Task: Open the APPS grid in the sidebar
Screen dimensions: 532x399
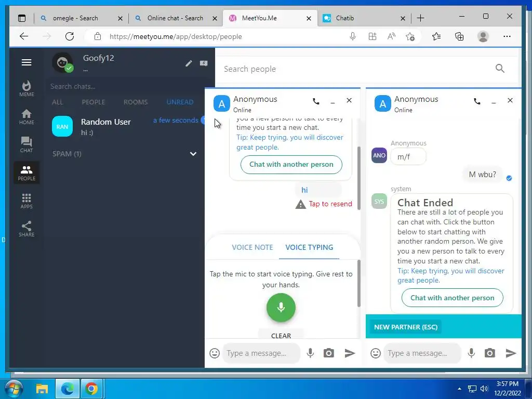Action: click(x=26, y=201)
